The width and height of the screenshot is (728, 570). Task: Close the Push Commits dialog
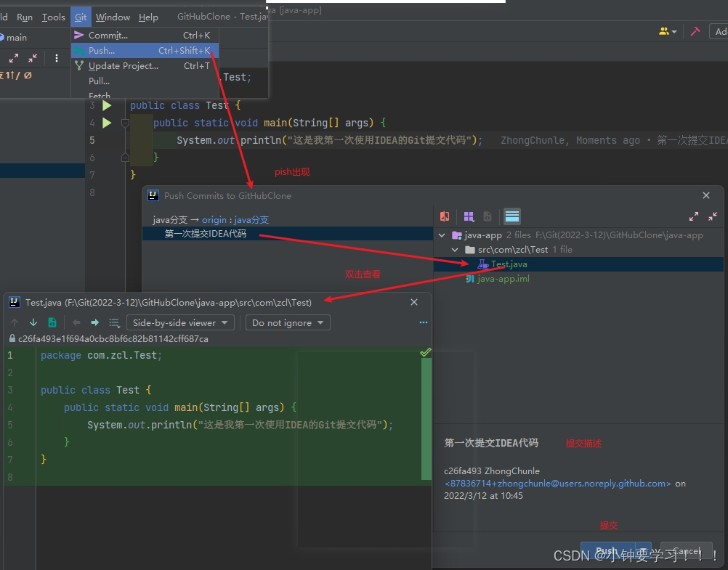click(706, 195)
